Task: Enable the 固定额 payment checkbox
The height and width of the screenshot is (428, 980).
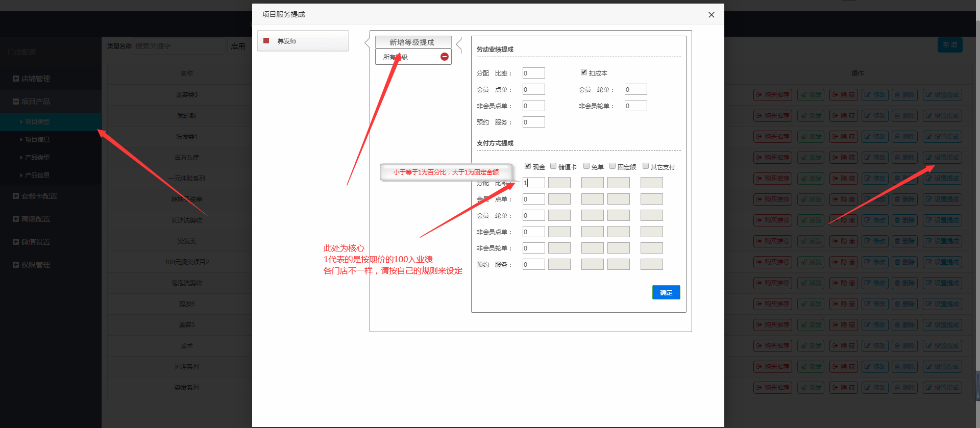Action: pos(612,166)
